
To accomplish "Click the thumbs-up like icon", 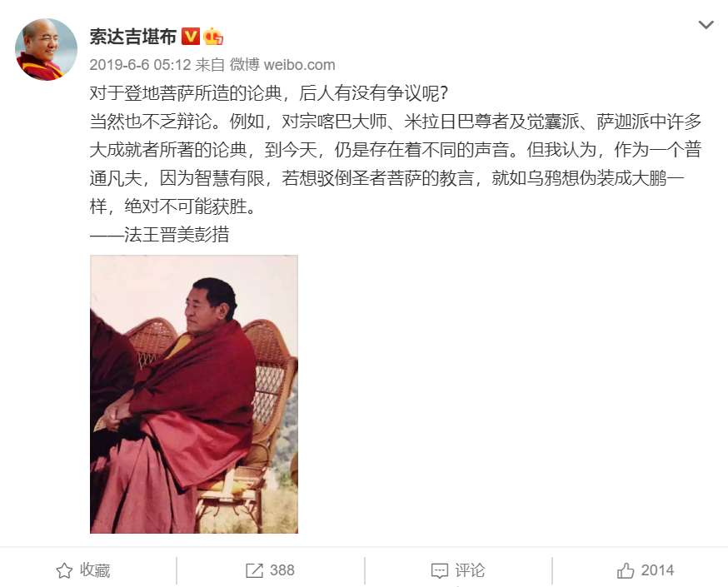I will pos(626,570).
